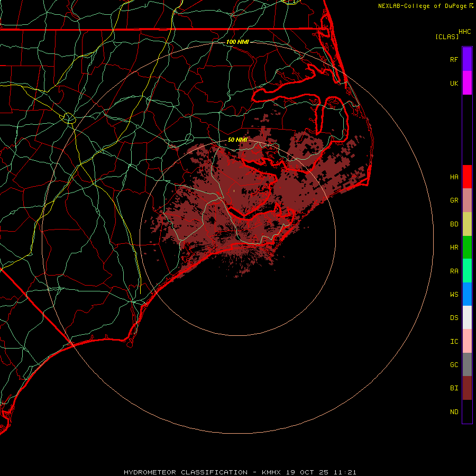Viewport: 476px width, 476px height.
Task: Click the BD legend label
Action: [454, 224]
